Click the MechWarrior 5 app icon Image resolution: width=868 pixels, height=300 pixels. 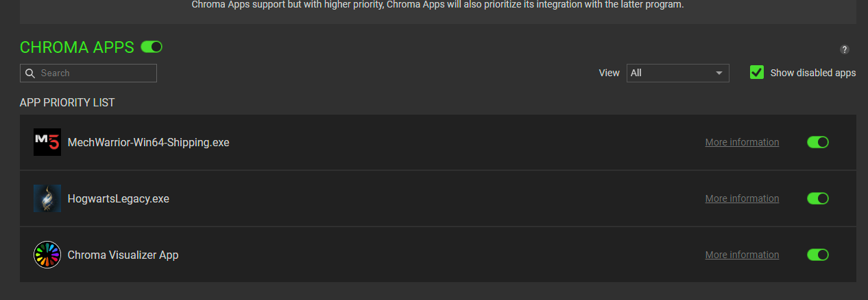point(47,142)
